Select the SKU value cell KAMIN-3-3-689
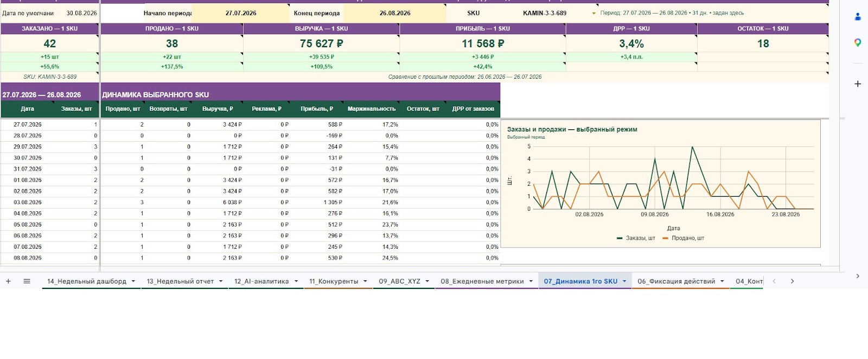The width and height of the screenshot is (868, 359). (x=544, y=13)
